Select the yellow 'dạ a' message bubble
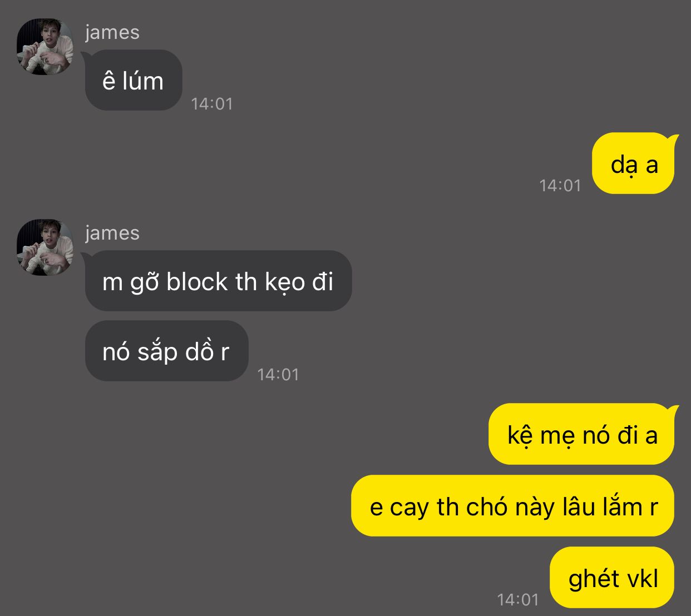Screen dimensions: 691x616 pyautogui.click(x=634, y=163)
